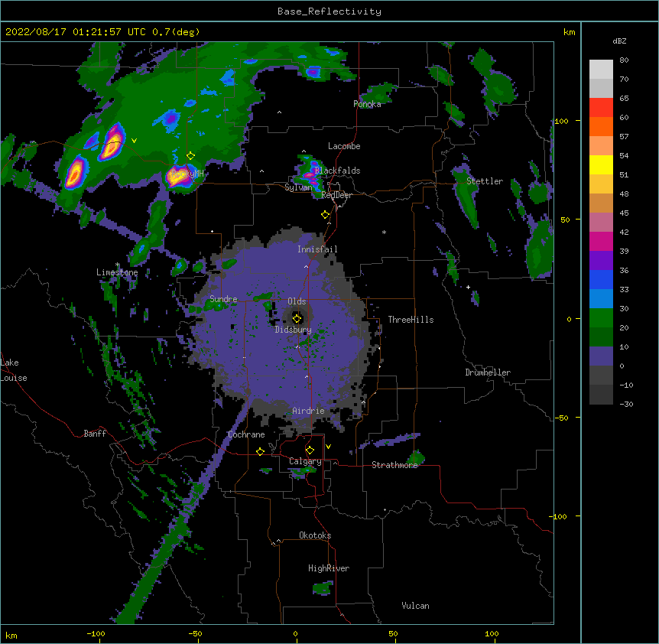Viewport: 659px width, 644px height.
Task: Click the Didsbury city label
Action: click(x=294, y=330)
